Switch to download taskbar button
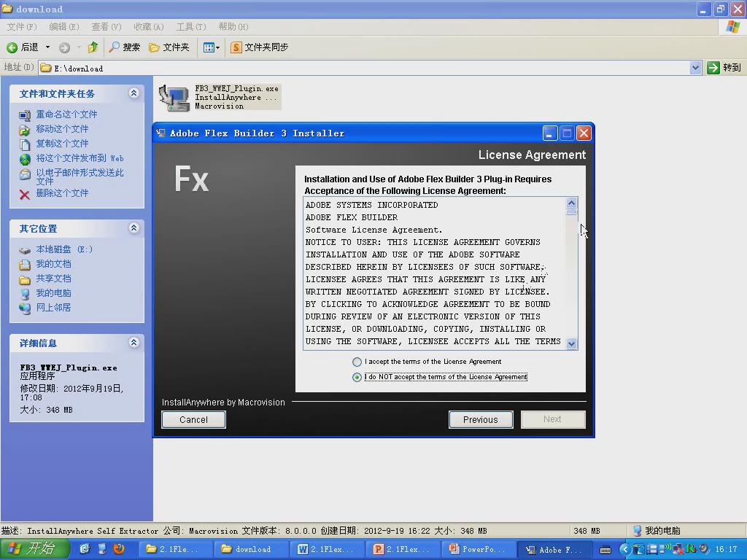This screenshot has width=747, height=560. (x=250, y=550)
